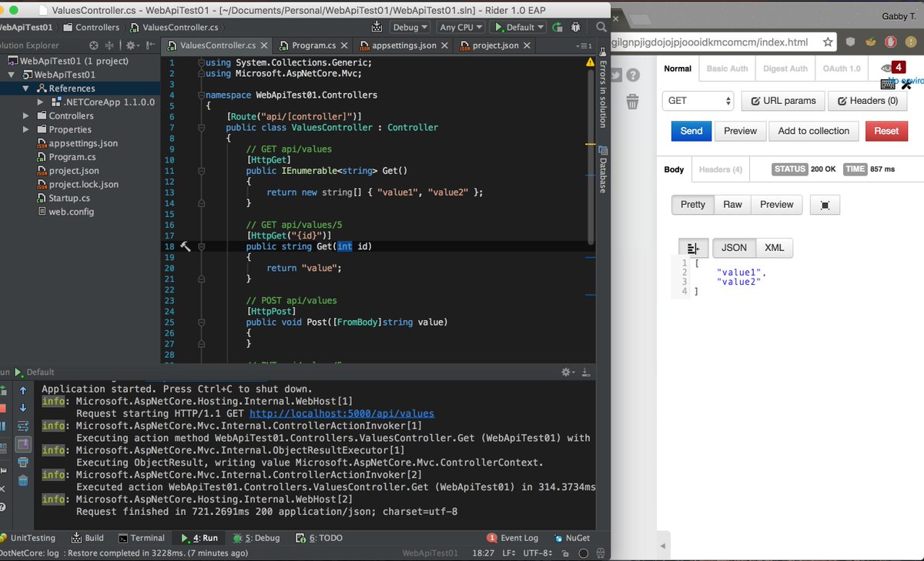
Task: Toggle soft-wrap icon in Run console
Action: (23, 426)
